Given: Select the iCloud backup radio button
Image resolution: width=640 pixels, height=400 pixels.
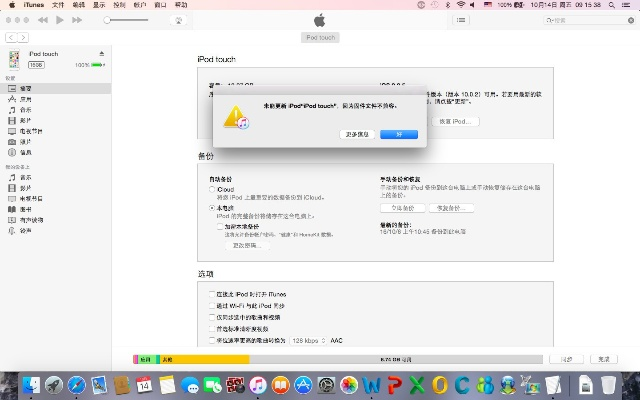Looking at the screenshot, I should click(x=211, y=188).
